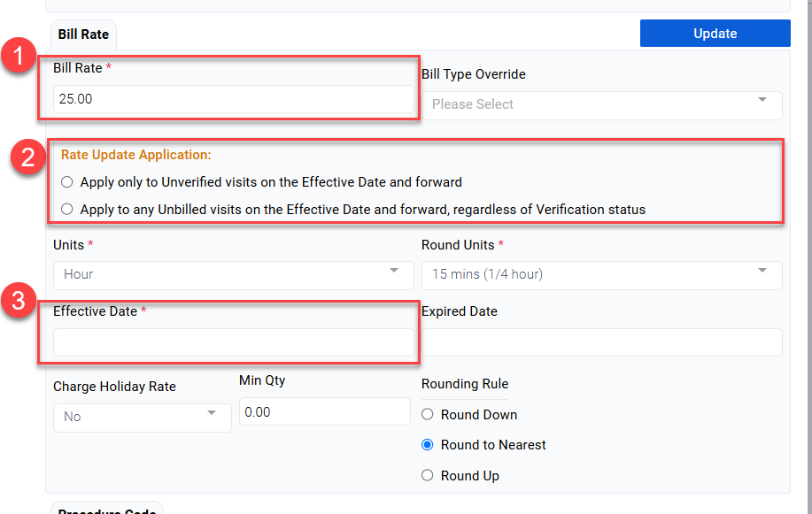Click the Expired Date field
The width and height of the screenshot is (812, 514).
coord(600,342)
